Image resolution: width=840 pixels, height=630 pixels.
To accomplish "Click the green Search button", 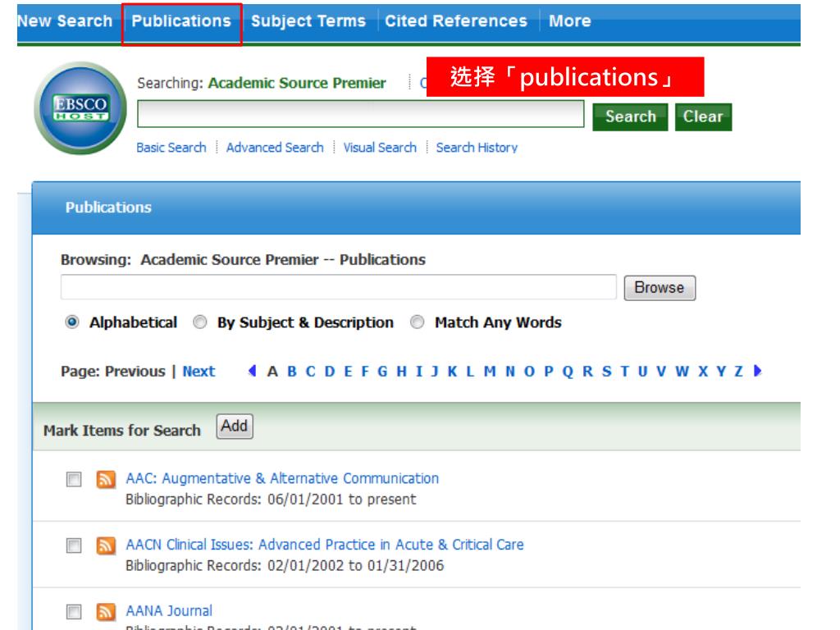I will coord(630,116).
